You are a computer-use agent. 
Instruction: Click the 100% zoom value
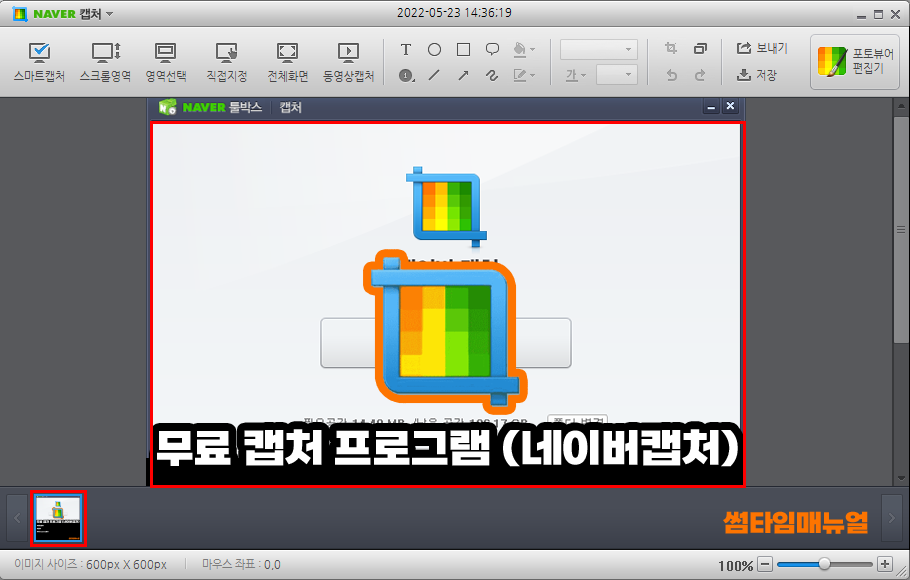pyautogui.click(x=735, y=565)
